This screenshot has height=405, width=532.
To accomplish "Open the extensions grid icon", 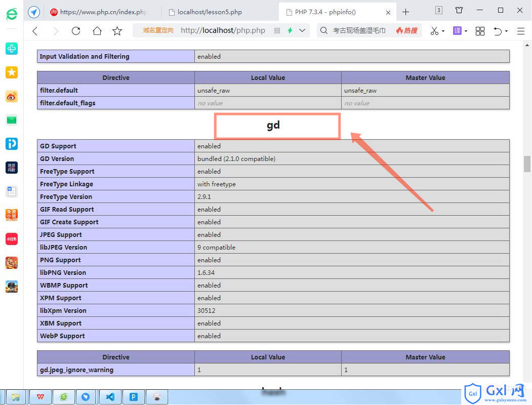I will 480,31.
